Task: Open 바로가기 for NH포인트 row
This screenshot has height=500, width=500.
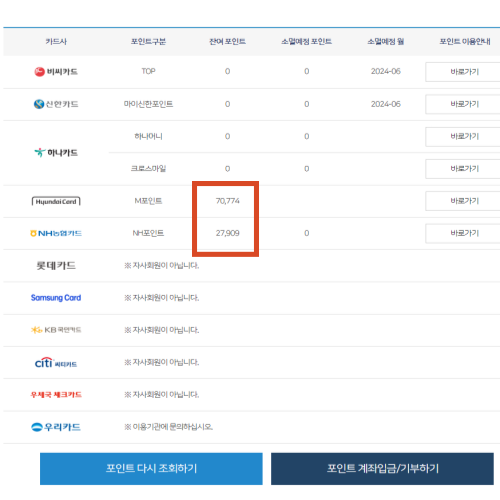Action: point(463,233)
